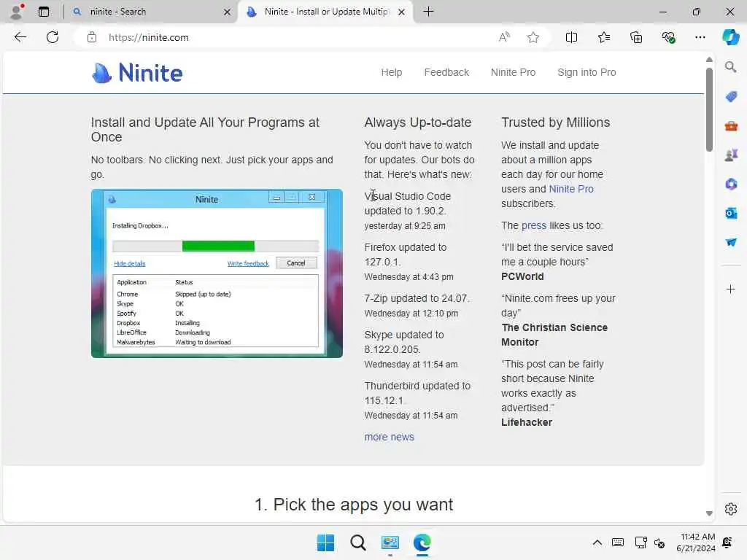747x560 pixels.
Task: Add this page to favorites star
Action: 533,37
